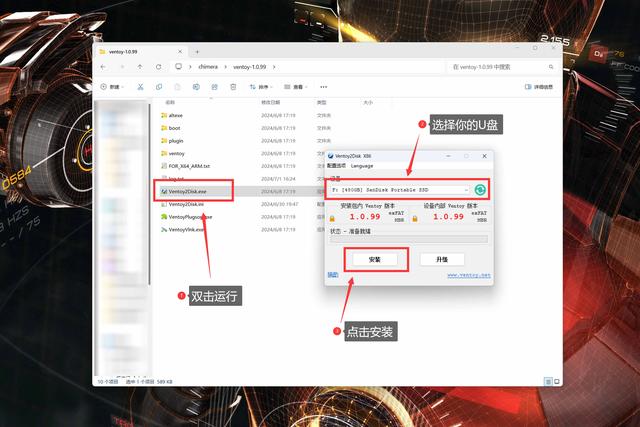Open a new Explorer tab with plus icon
Viewport: 640px width, 427px height.
tap(197, 52)
